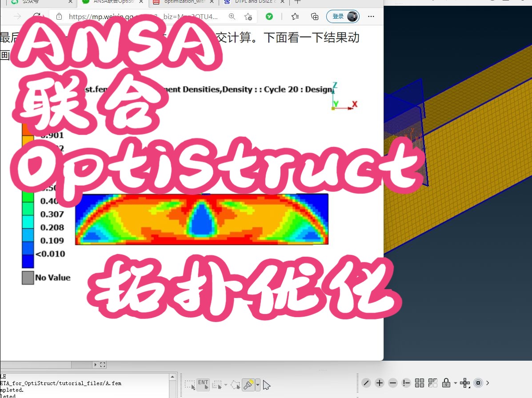The image size is (532, 398).
Task: Open the ANSA联合OptiStruct browser tab
Action: point(112,2)
